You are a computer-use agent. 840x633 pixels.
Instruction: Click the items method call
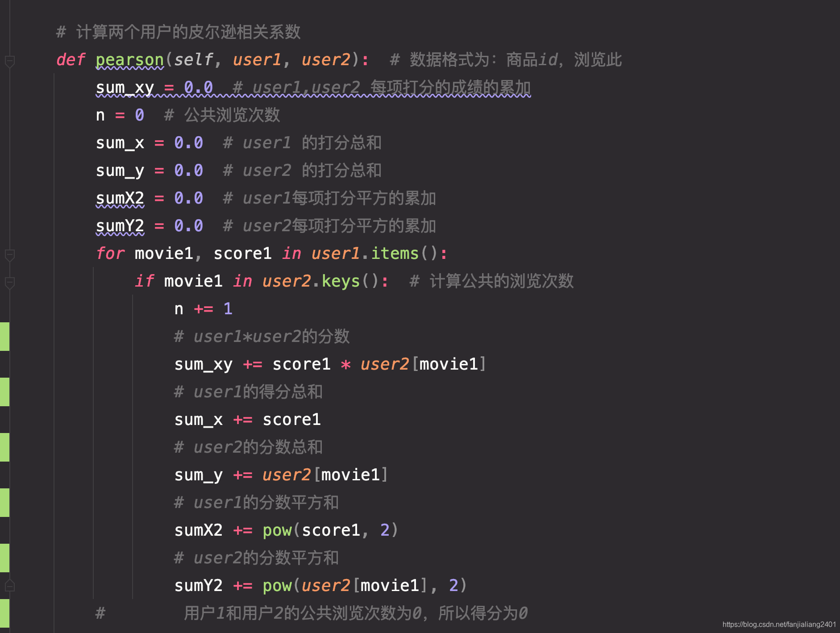pyautogui.click(x=395, y=254)
